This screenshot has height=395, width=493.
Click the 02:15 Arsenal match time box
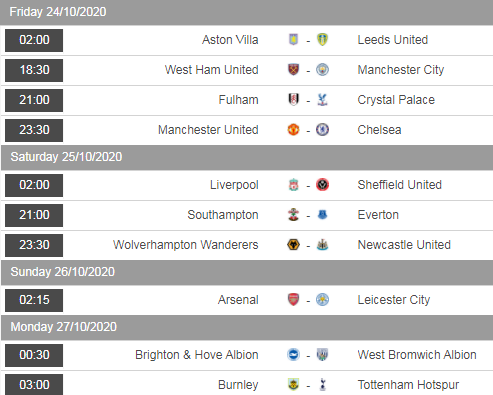coord(34,300)
